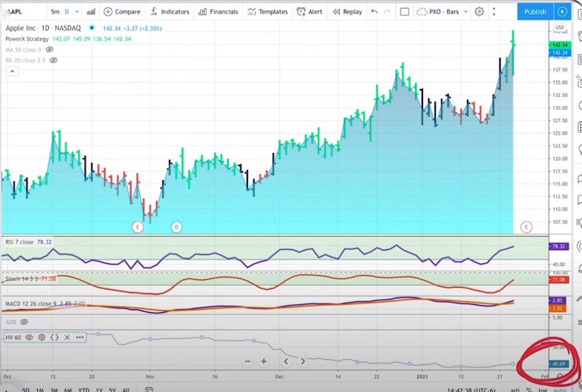This screenshot has width=582, height=392.
Task: Set date range to 6M
Action: tap(68, 390)
